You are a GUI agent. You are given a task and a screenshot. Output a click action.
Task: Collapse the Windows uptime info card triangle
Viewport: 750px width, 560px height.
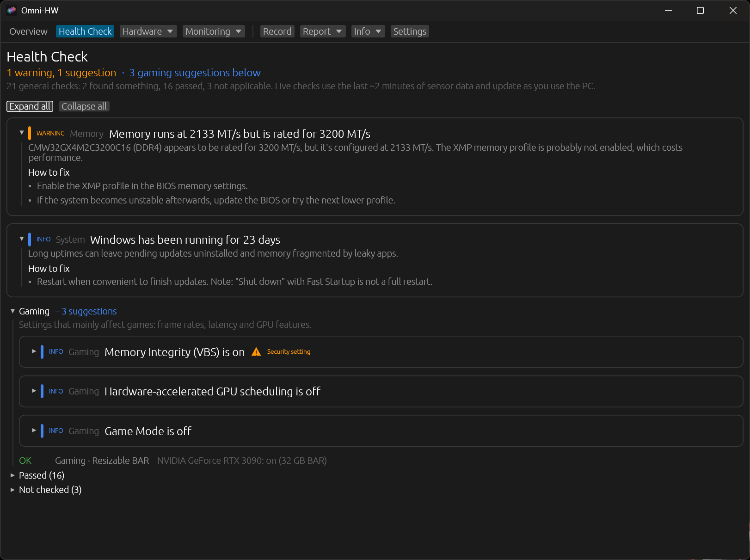click(22, 239)
